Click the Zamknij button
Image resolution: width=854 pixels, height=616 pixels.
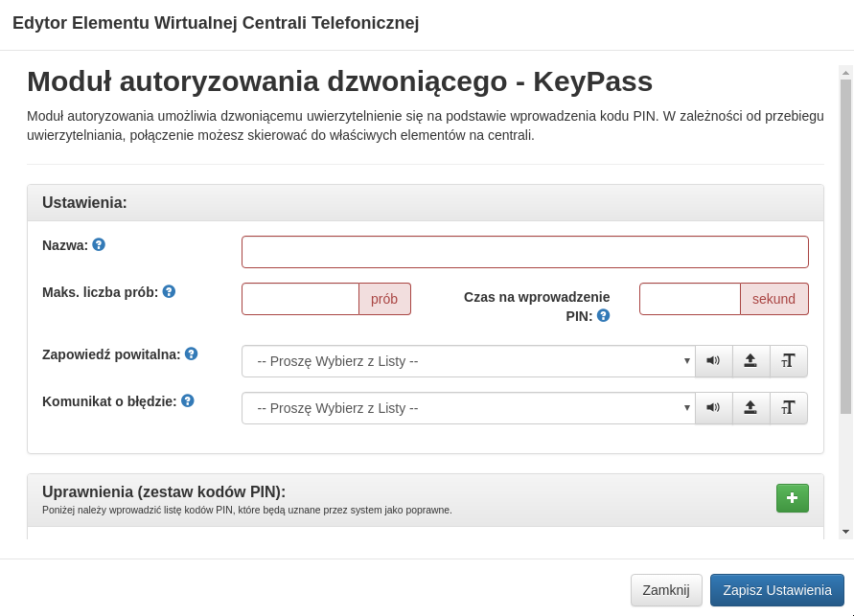pyautogui.click(x=666, y=590)
